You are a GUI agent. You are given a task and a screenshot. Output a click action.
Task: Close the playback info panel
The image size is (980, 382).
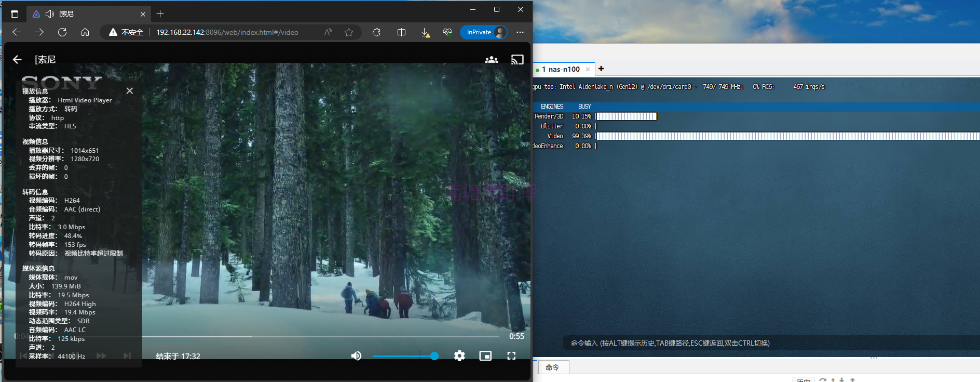point(130,90)
